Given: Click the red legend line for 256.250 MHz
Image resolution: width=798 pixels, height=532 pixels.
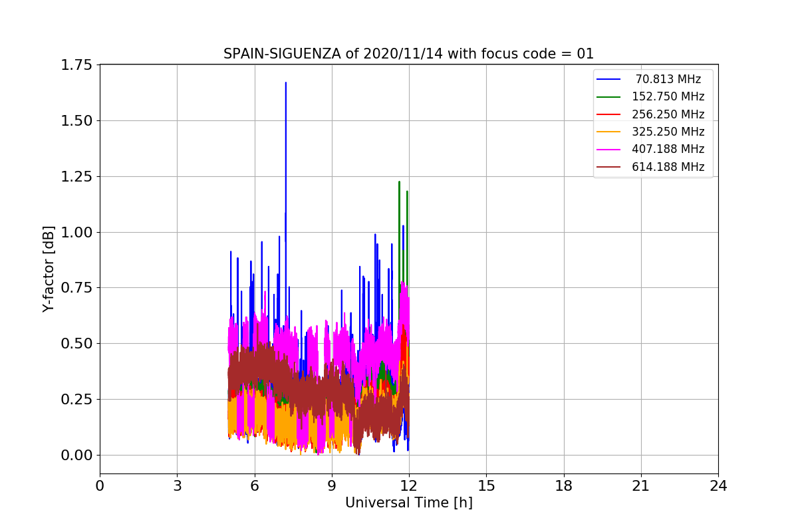Looking at the screenshot, I should pos(608,114).
